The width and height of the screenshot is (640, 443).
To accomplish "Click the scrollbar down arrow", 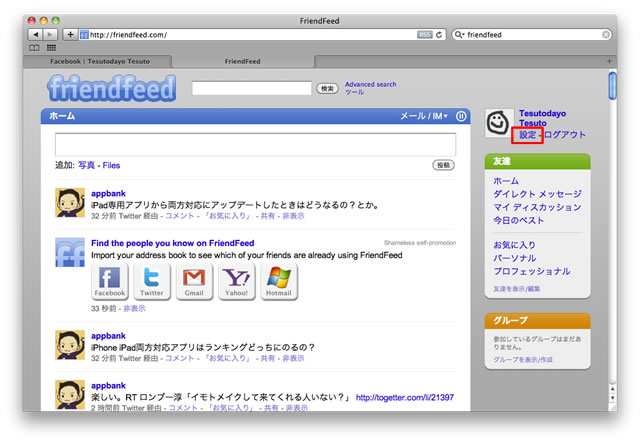I will point(612,398).
